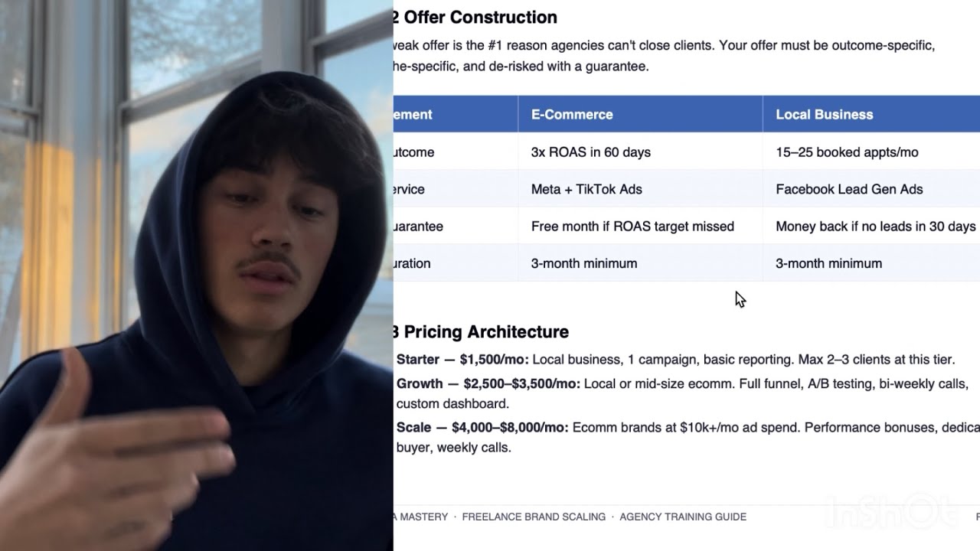Click the "15–25 booked appts/mo" cell
This screenshot has width=980, height=551.
point(847,152)
